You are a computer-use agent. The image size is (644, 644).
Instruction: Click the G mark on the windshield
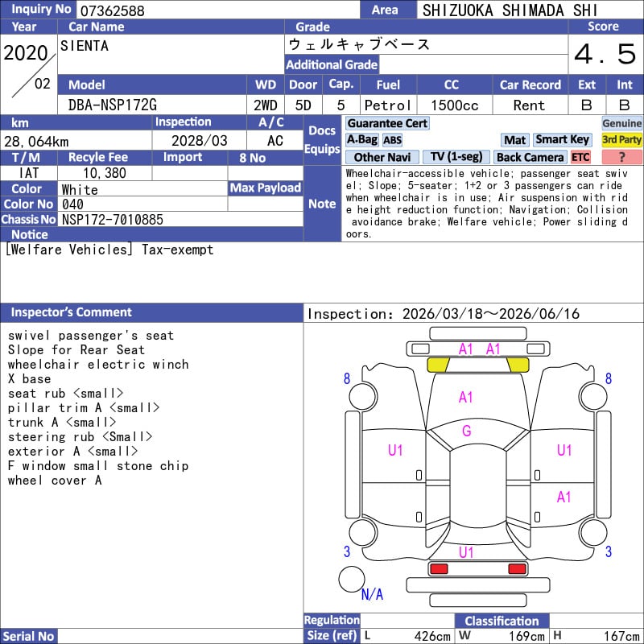(x=466, y=431)
